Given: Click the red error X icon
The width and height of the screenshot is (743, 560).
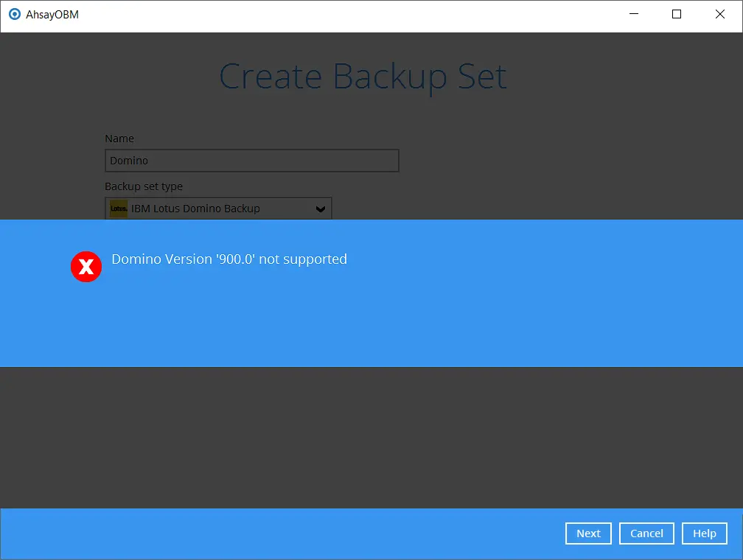Looking at the screenshot, I should tap(86, 267).
